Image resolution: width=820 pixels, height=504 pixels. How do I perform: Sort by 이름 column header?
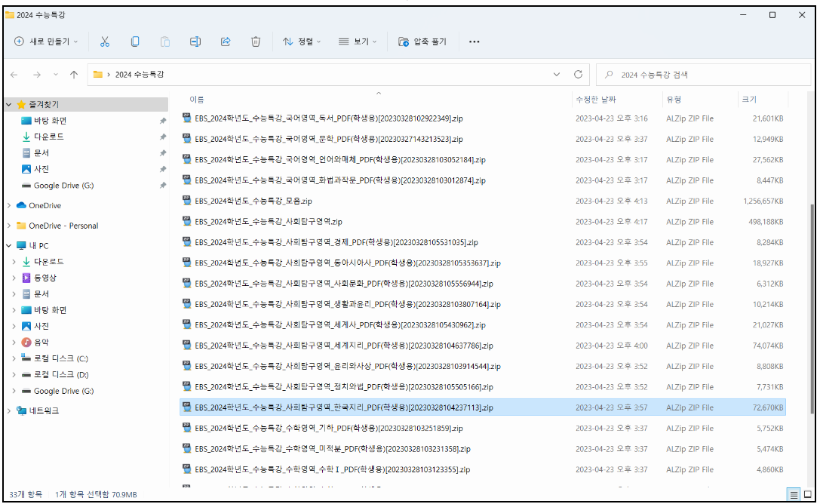tap(197, 100)
